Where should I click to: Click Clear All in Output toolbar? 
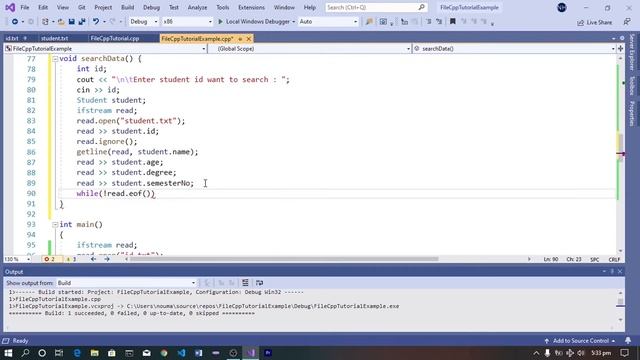point(245,283)
